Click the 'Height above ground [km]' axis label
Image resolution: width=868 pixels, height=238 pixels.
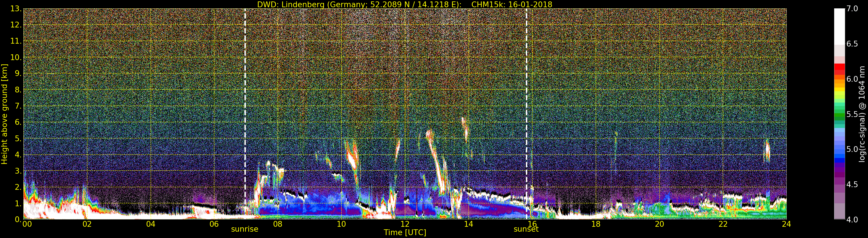click(4, 114)
